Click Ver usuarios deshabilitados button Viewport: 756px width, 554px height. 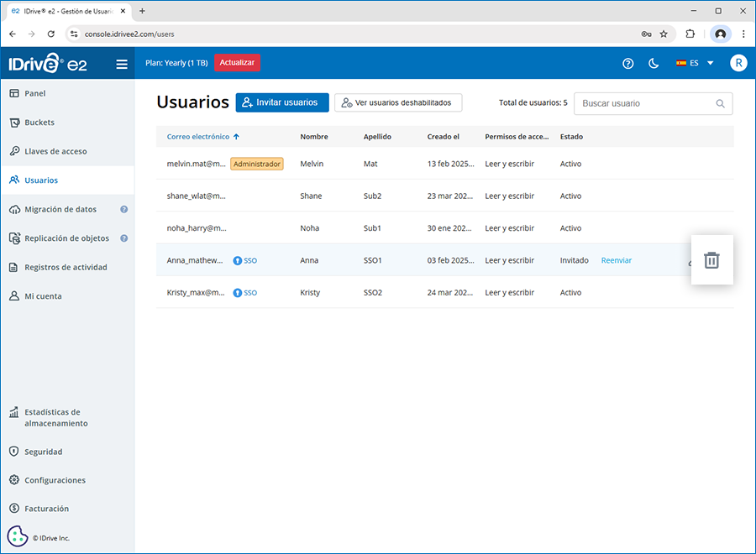[x=398, y=102]
